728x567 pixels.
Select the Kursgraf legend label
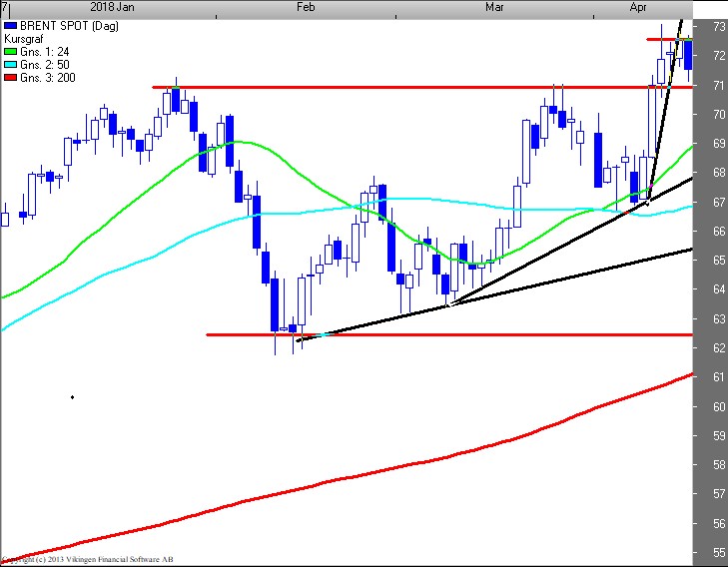(x=26, y=39)
